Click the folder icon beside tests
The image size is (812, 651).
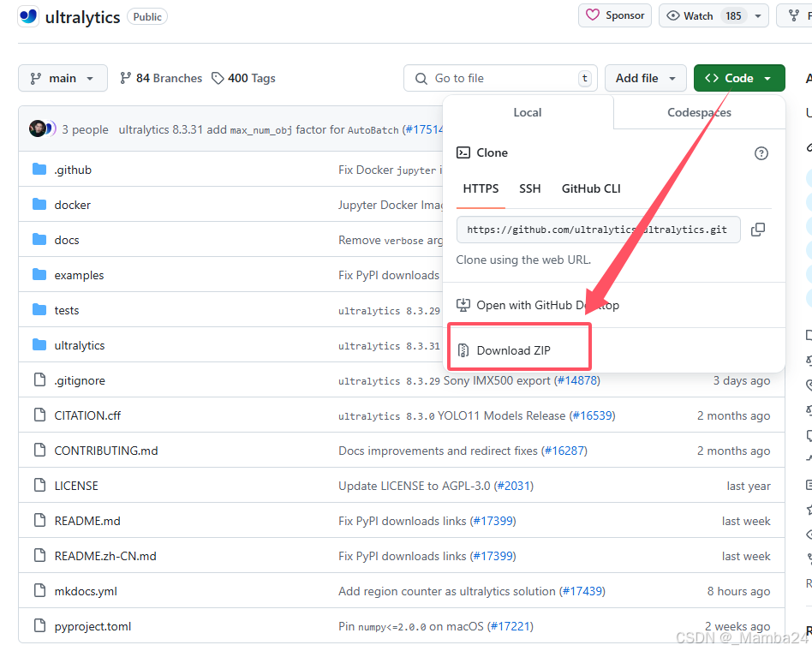[x=39, y=310]
